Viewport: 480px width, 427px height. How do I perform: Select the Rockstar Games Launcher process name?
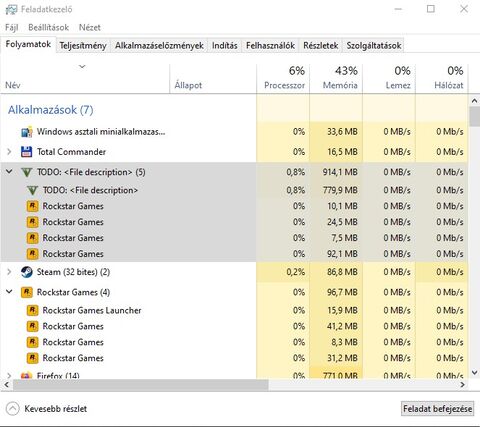pyautogui.click(x=92, y=310)
